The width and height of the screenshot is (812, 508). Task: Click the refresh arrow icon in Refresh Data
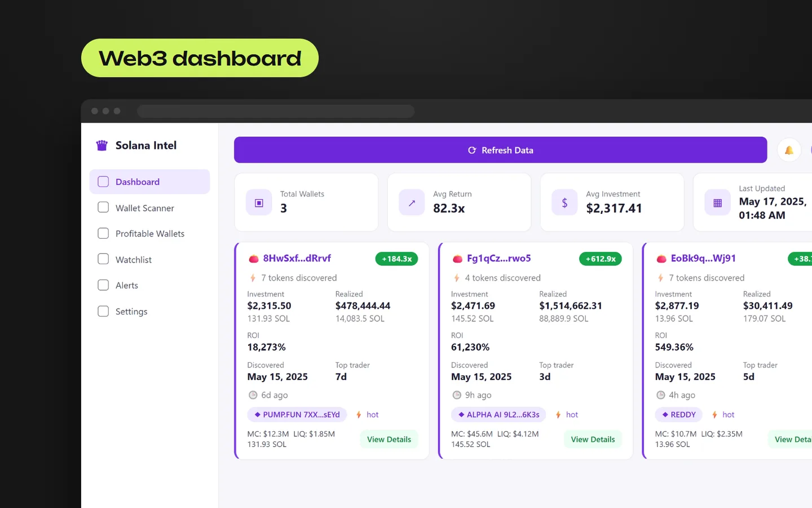[472, 150]
